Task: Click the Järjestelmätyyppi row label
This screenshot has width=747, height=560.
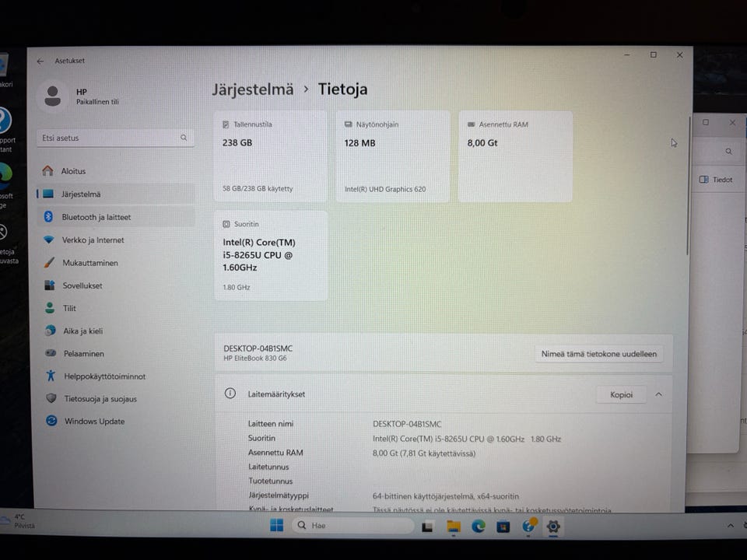Action: pyautogui.click(x=279, y=495)
